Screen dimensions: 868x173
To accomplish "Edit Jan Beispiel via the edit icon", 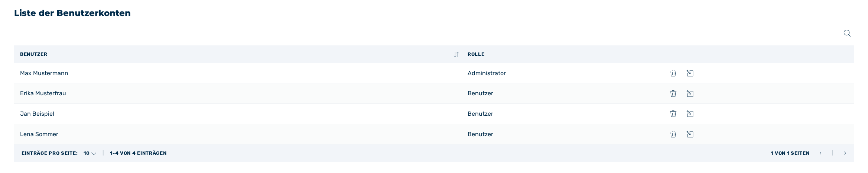I will pos(690,114).
